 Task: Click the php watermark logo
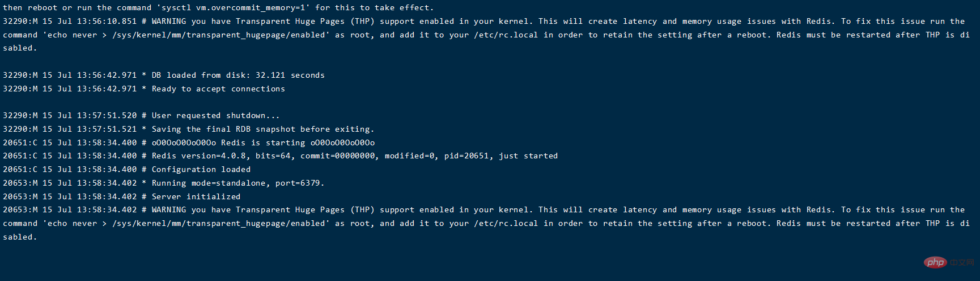(x=935, y=262)
